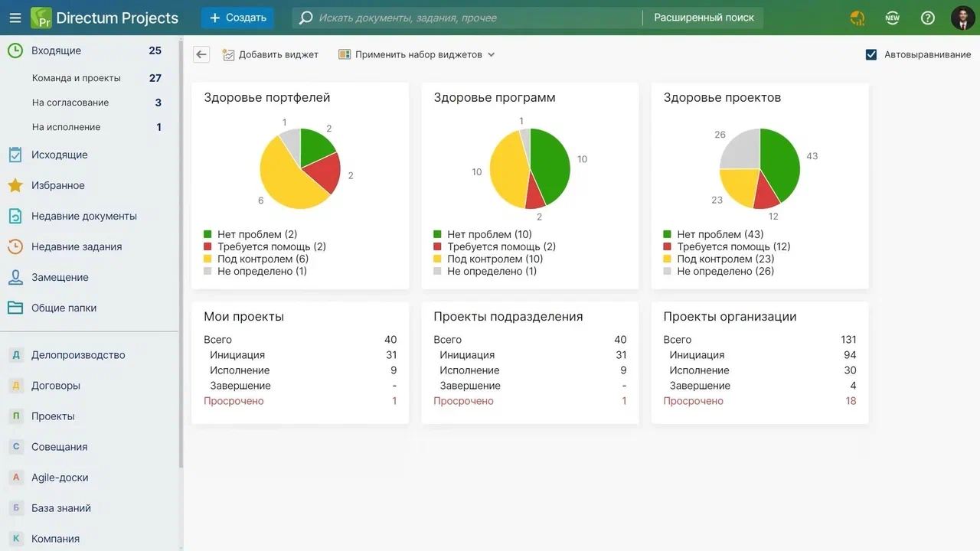Toggle the Автовыравнивание checkbox
Screen dimensions: 980x551
pyautogui.click(x=871, y=54)
